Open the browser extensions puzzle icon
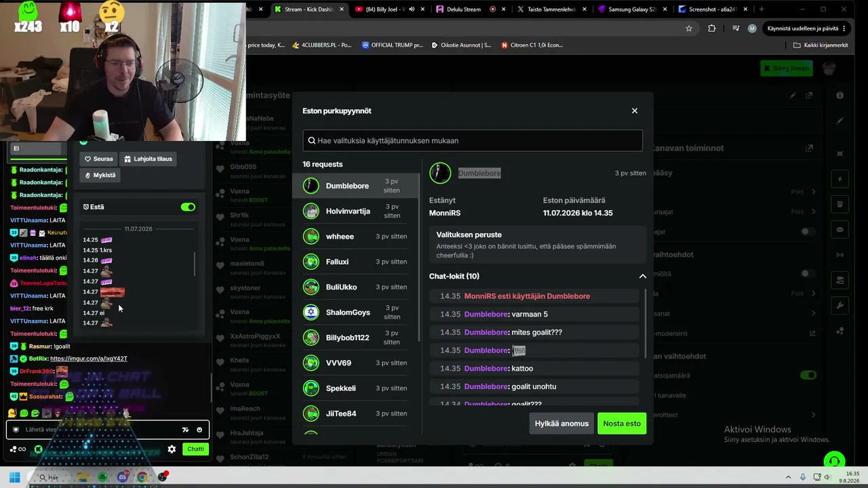 [711, 28]
